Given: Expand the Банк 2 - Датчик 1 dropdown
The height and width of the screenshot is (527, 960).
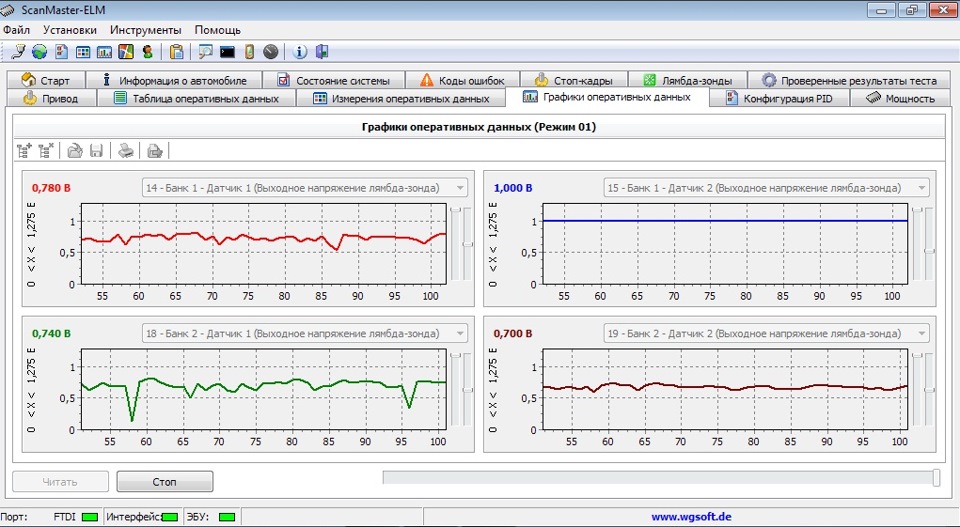Looking at the screenshot, I should click(x=459, y=334).
